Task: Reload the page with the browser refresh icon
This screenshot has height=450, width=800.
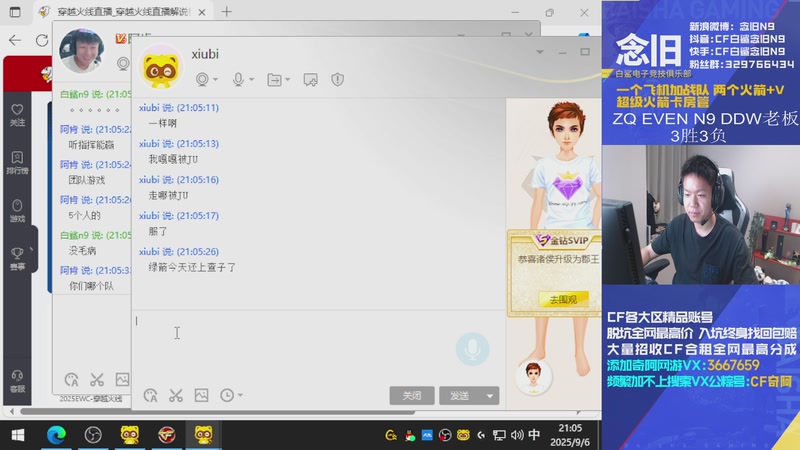Action: coord(42,40)
